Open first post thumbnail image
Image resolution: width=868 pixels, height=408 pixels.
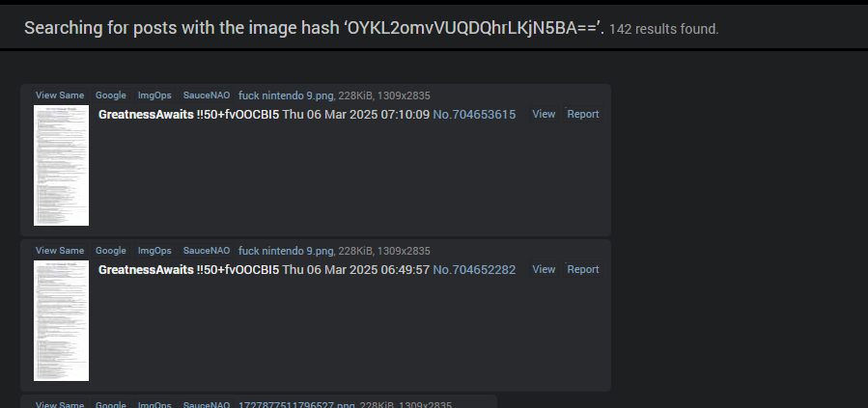(62, 165)
